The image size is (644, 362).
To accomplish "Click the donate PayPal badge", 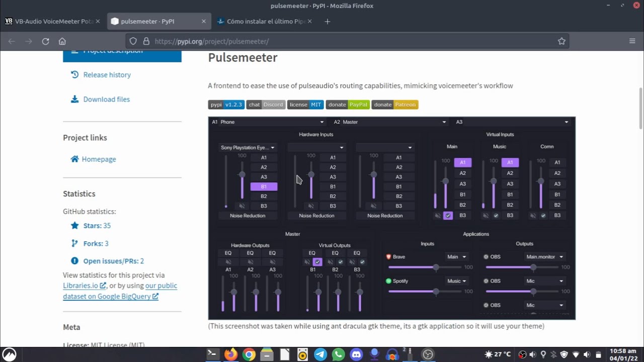I will pos(348,105).
